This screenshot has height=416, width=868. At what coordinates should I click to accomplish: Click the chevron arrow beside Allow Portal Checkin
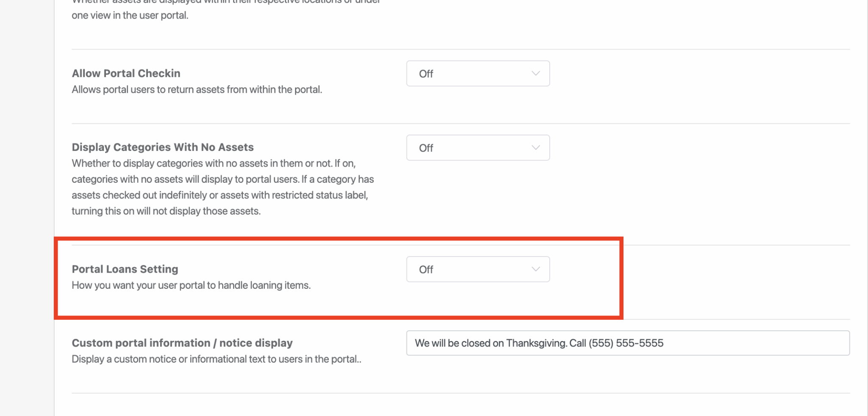535,74
